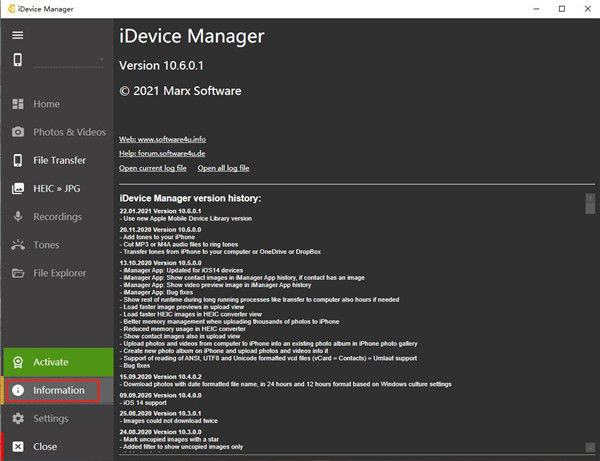Toggle the hamburger menu icon

[17, 35]
